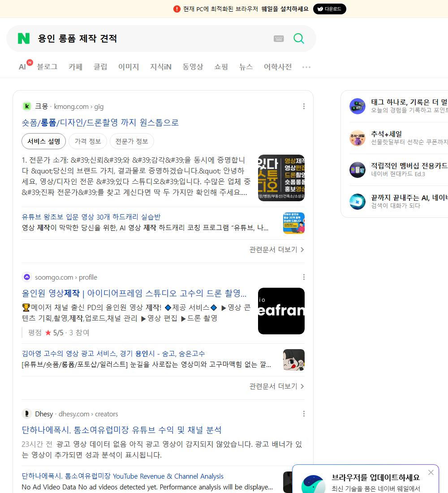Open the 유튜브 왕초보 blue thumbnail
Image resolution: width=448 pixels, height=493 pixels.
pos(293,223)
